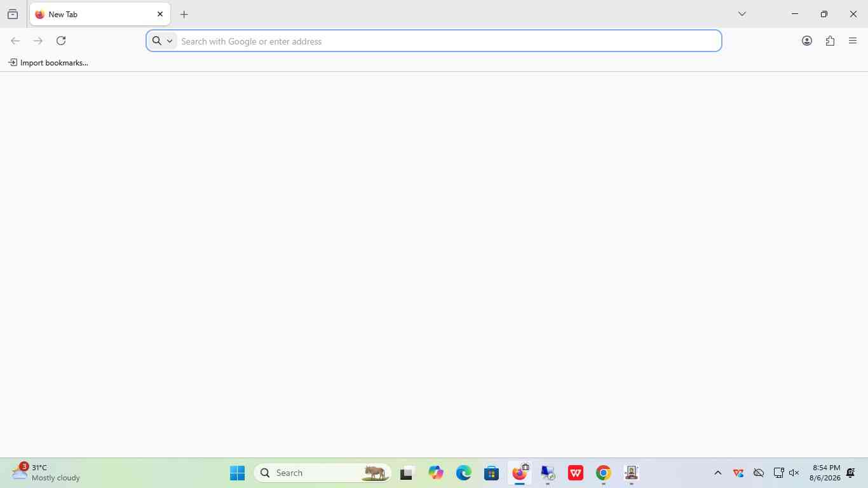This screenshot has height=488, width=868.
Task: Open Windows Start menu
Action: [x=238, y=473]
